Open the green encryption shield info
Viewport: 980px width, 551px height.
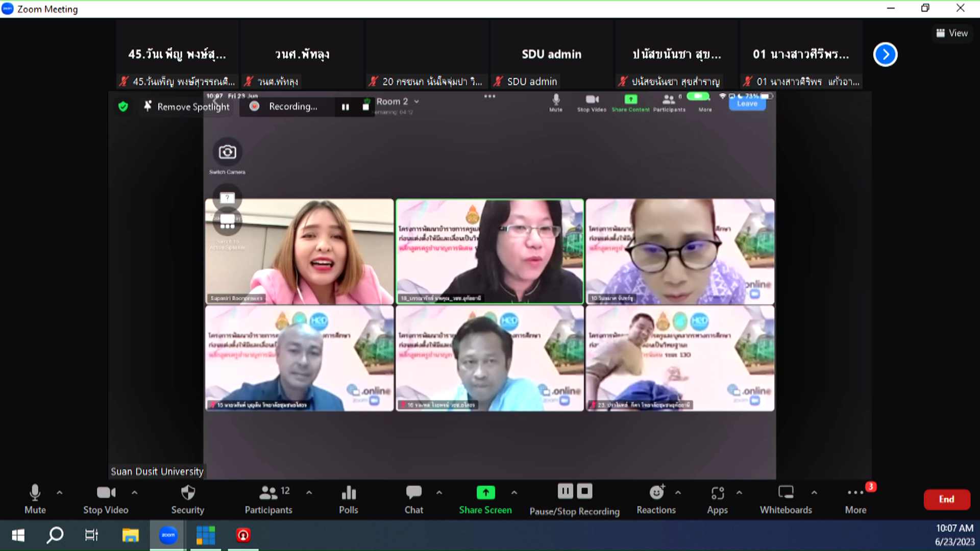coord(123,106)
